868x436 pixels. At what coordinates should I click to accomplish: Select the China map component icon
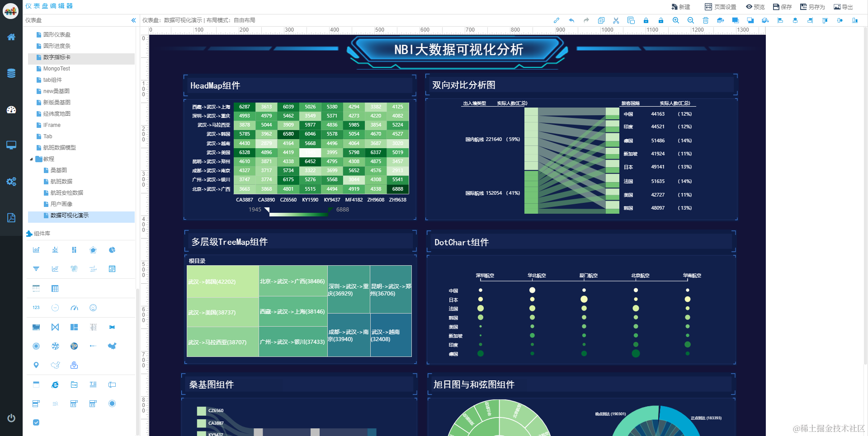112,346
